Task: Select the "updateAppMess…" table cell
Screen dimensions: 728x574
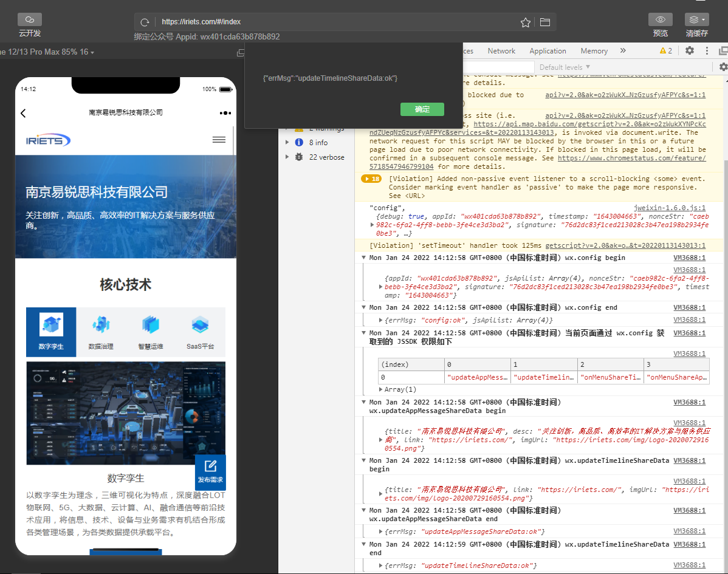Action: click(x=477, y=377)
